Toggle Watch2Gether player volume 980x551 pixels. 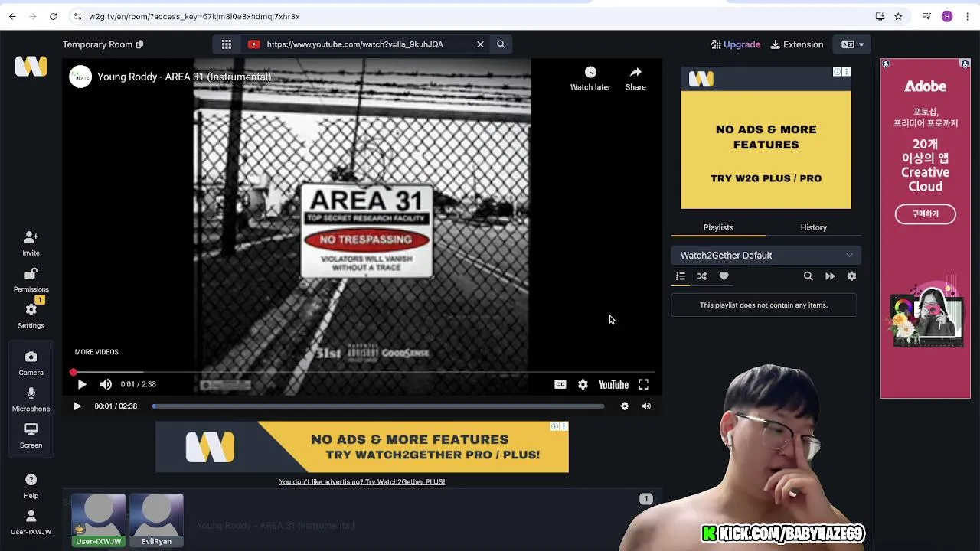(x=646, y=406)
